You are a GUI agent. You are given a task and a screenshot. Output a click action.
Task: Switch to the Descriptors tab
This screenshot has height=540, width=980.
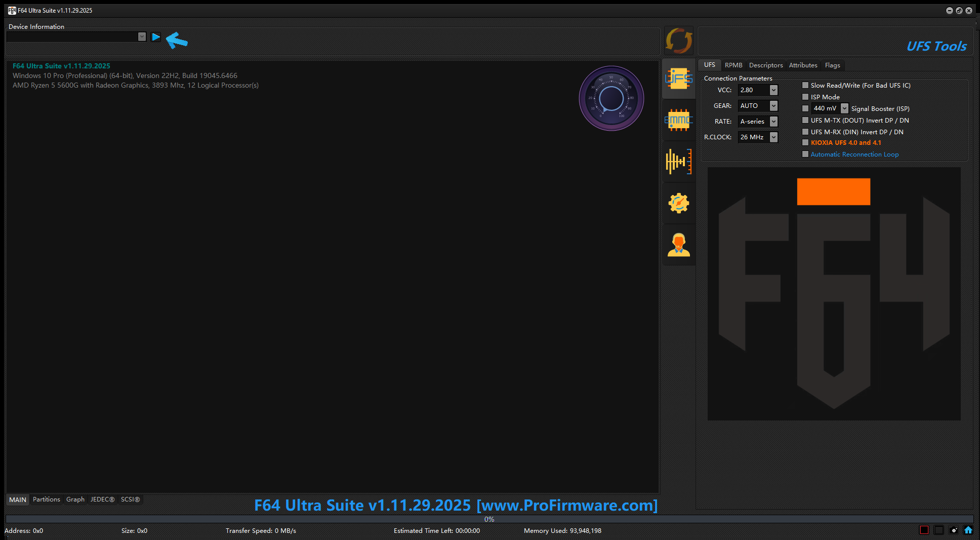click(x=765, y=65)
